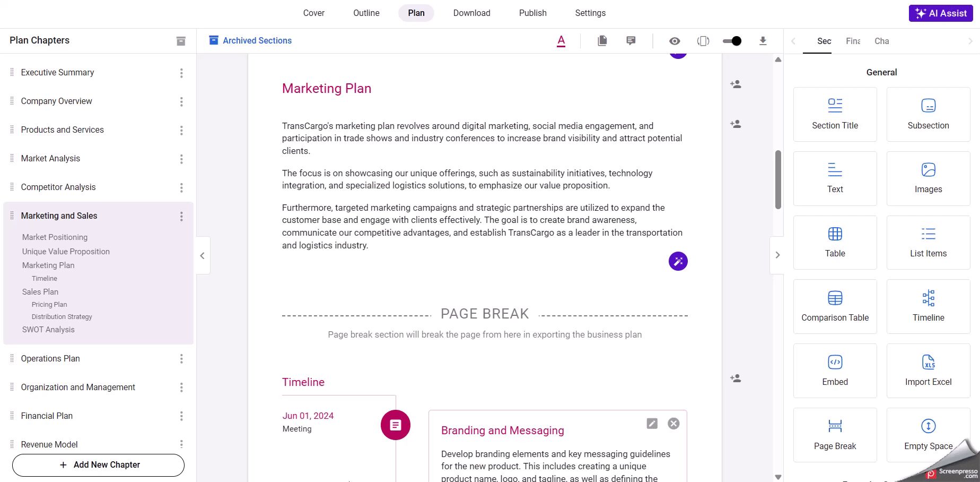The image size is (980, 482).
Task: Collapse the left chapters sidebar
Action: pyautogui.click(x=203, y=255)
